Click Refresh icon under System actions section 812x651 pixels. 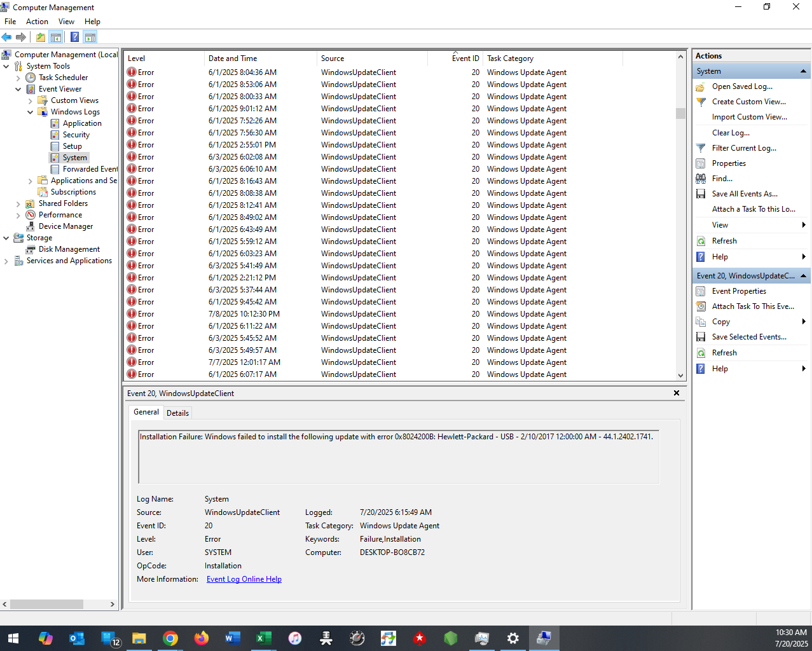coord(701,241)
